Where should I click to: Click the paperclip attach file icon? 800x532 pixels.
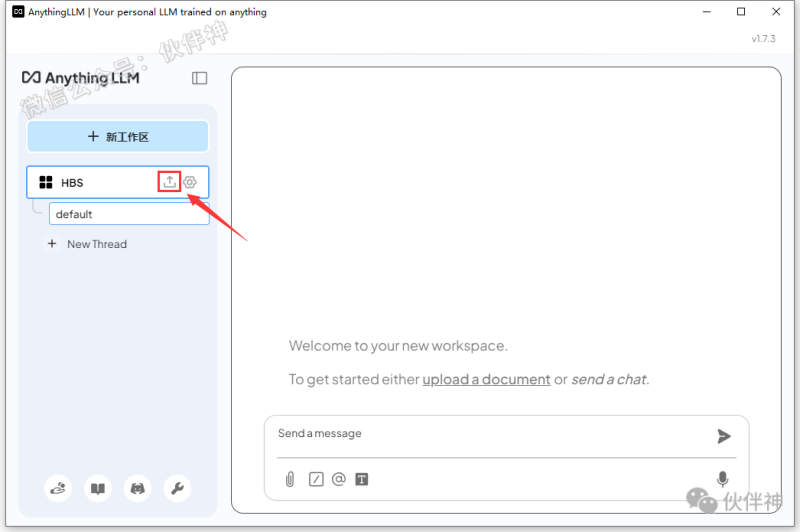(290, 479)
